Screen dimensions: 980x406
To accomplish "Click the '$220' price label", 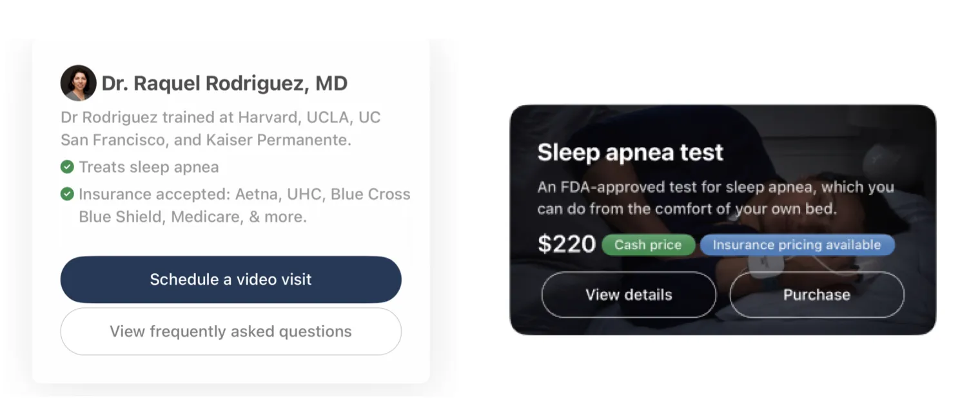I will click(566, 244).
